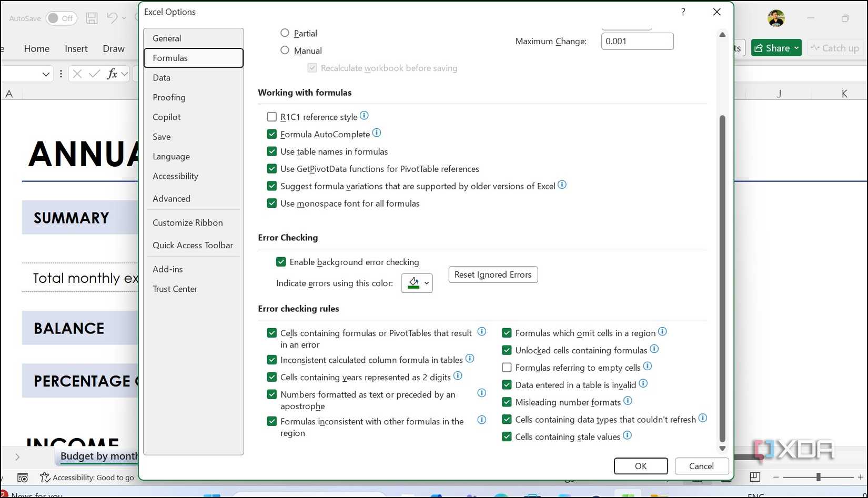Image resolution: width=868 pixels, height=498 pixels.
Task: Click the zoom slider handle in status bar
Action: (818, 477)
